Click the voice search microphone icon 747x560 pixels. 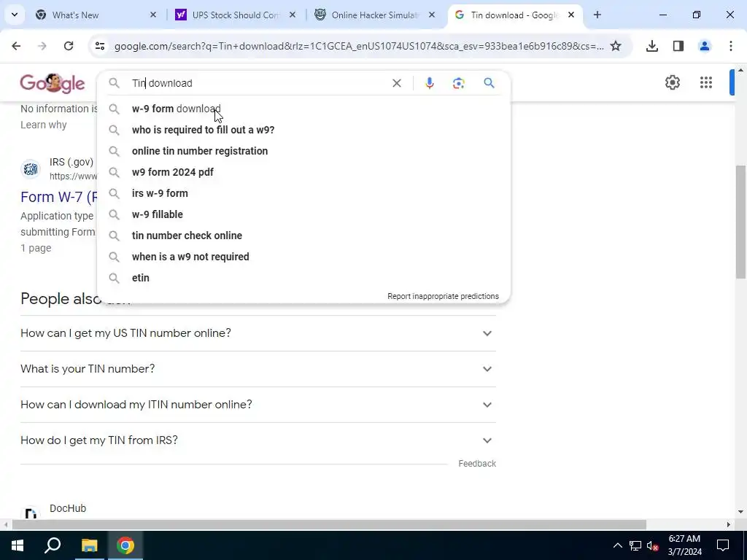429,83
